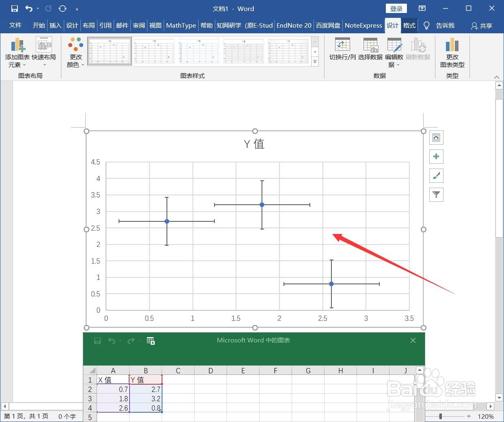The height and width of the screenshot is (422, 504).
Task: Switch to the 开始 tab
Action: 39,25
